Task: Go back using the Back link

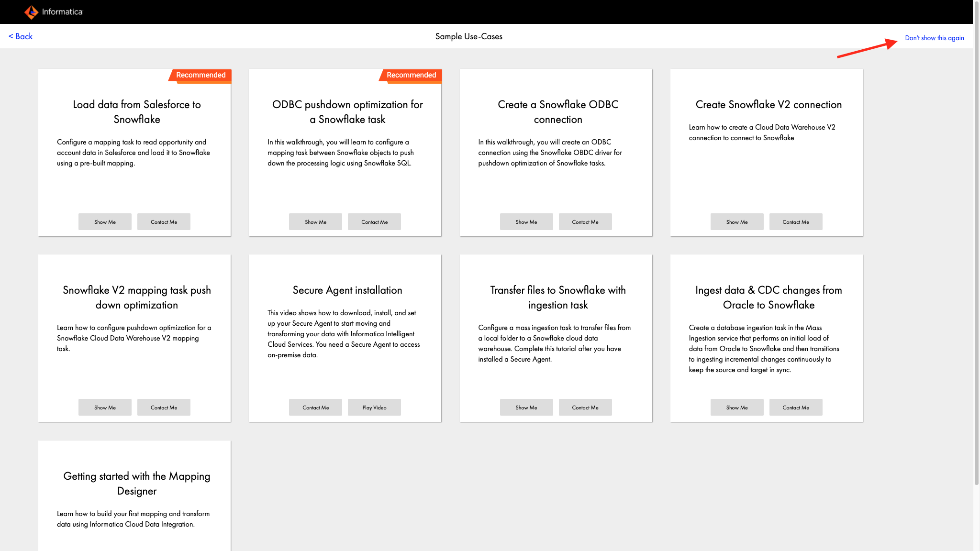Action: click(x=21, y=36)
